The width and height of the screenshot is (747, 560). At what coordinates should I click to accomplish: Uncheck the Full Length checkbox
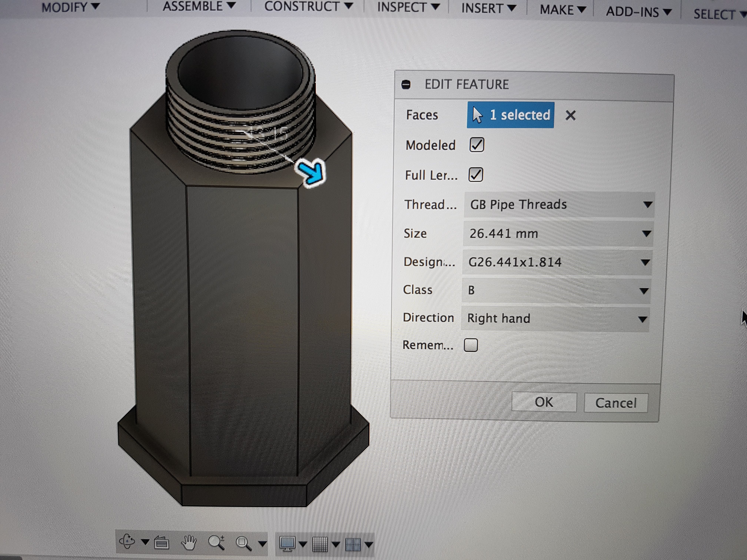tap(476, 175)
